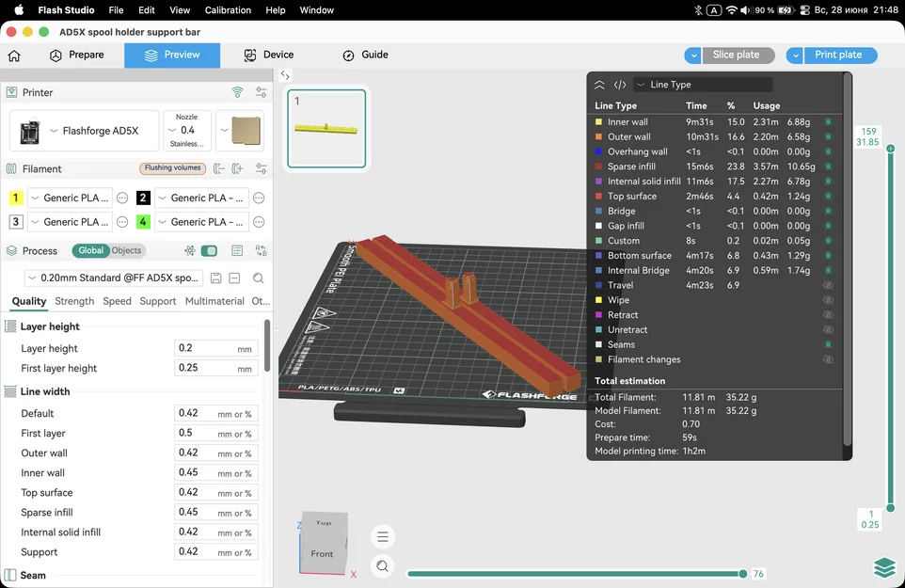Hide Outer wall lines in preview
905x588 pixels.
(828, 136)
